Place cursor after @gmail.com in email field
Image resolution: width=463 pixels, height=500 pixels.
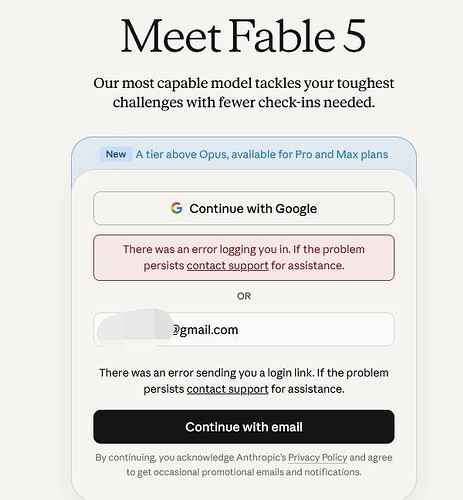[239, 330]
